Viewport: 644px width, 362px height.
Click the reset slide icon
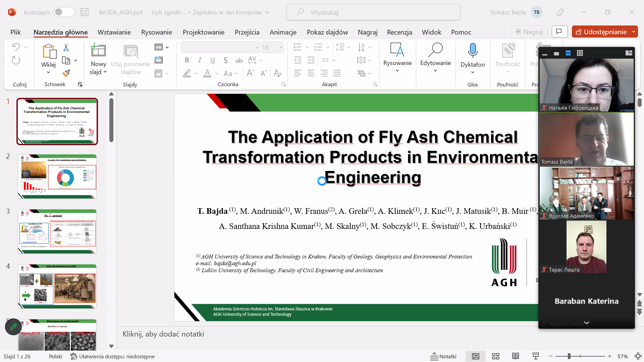coord(159,60)
